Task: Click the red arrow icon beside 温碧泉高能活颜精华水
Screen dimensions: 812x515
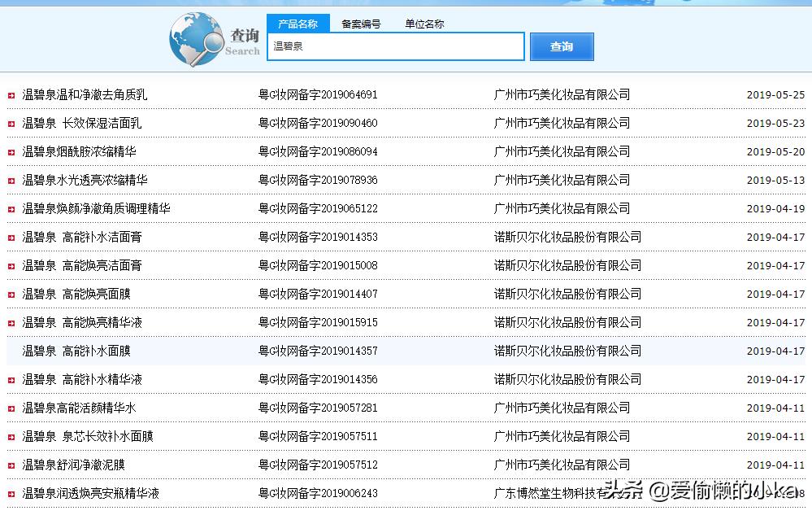Action: pos(11,408)
